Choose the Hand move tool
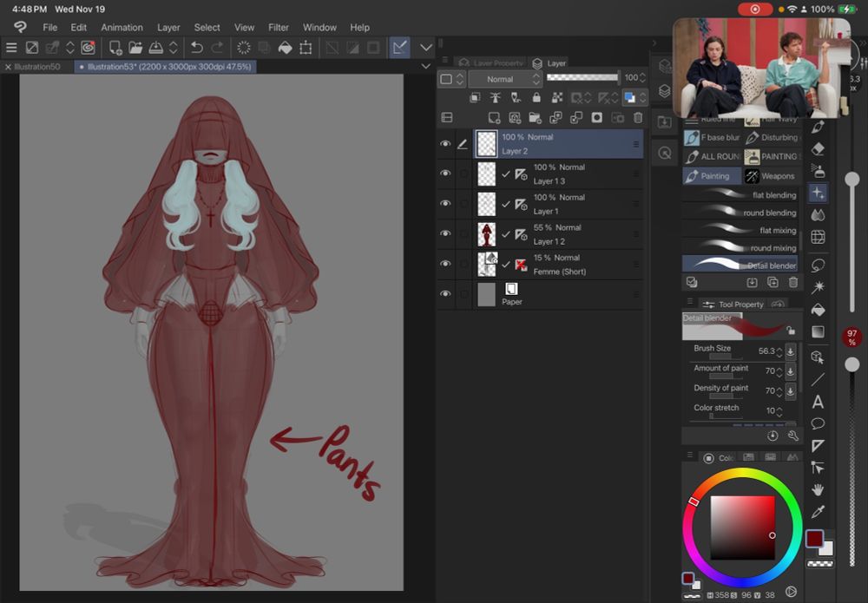The image size is (868, 603). (x=818, y=490)
